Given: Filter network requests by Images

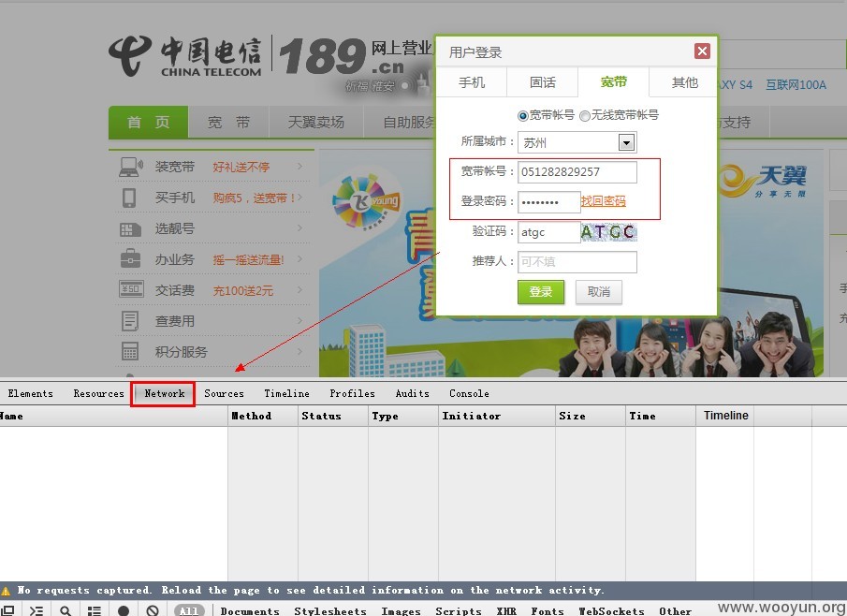Looking at the screenshot, I should [401, 610].
